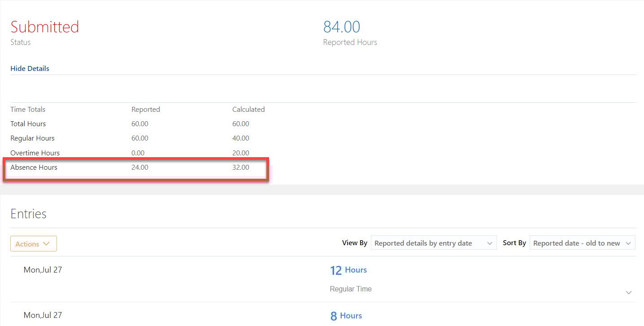Click the Submitted status heading

tap(44, 27)
